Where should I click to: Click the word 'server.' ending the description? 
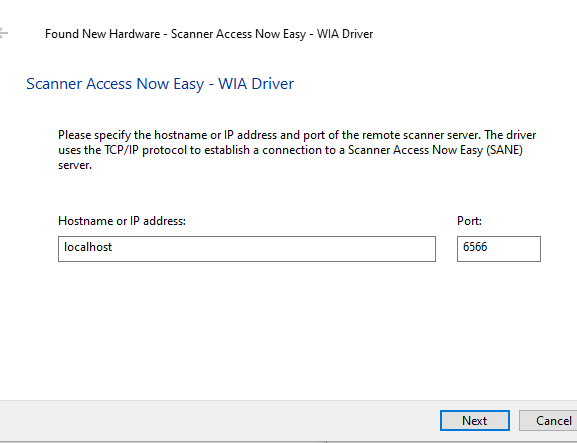click(75, 165)
